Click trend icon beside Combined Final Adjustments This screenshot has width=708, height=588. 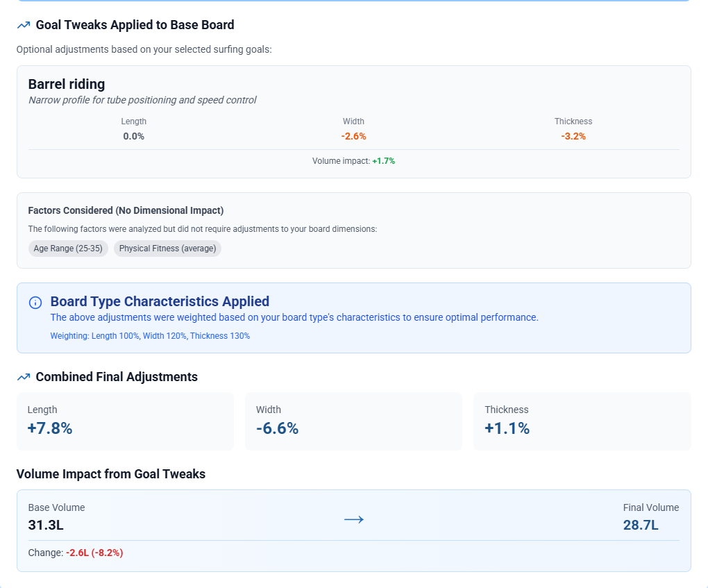[x=24, y=377]
